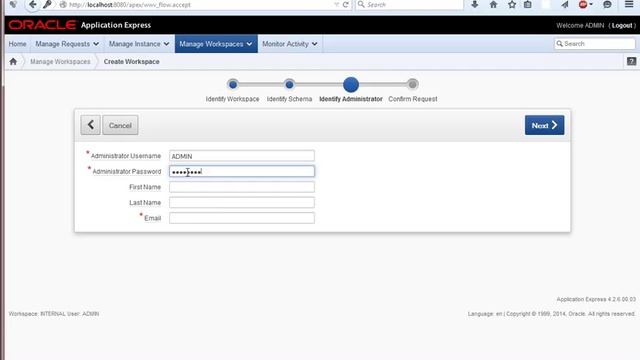Click the red adblock extension icon

583,4
